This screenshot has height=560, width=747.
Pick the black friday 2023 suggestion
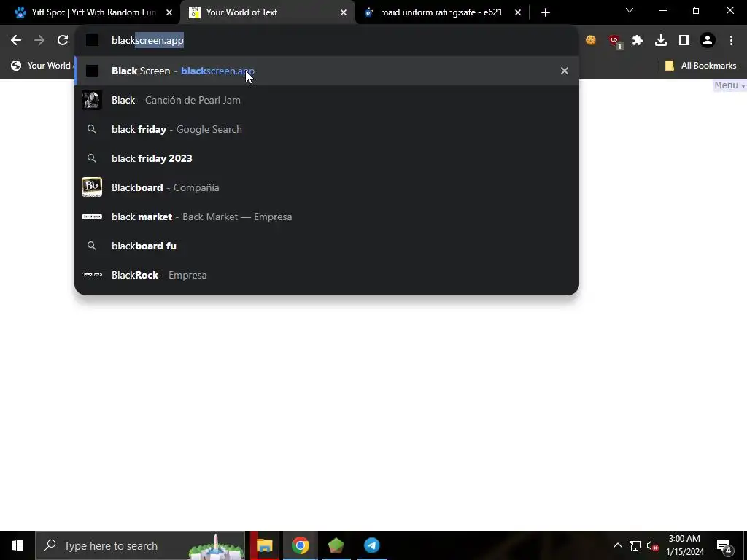coord(327,158)
